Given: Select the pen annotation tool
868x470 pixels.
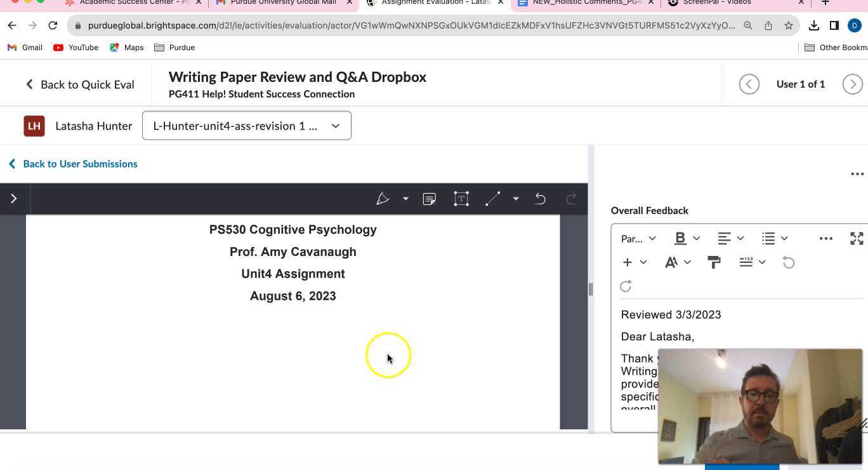Looking at the screenshot, I should [x=383, y=199].
